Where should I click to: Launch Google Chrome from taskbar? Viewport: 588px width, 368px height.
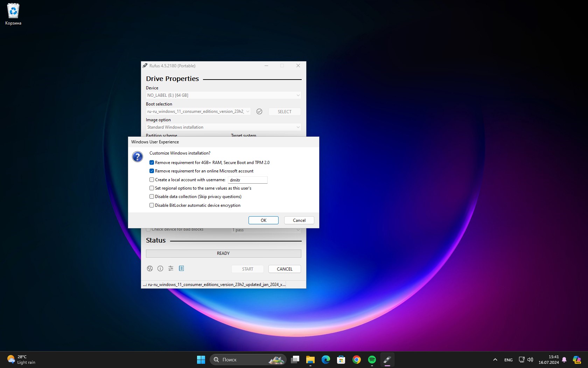click(x=357, y=360)
